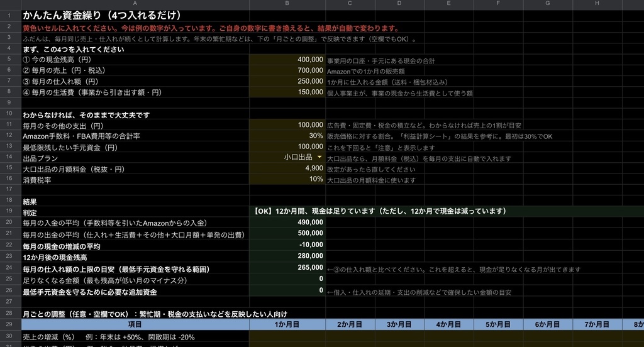Screen dimensions: 644x347
Task: Click the 4か月目 header cell
Action: pos(448,324)
